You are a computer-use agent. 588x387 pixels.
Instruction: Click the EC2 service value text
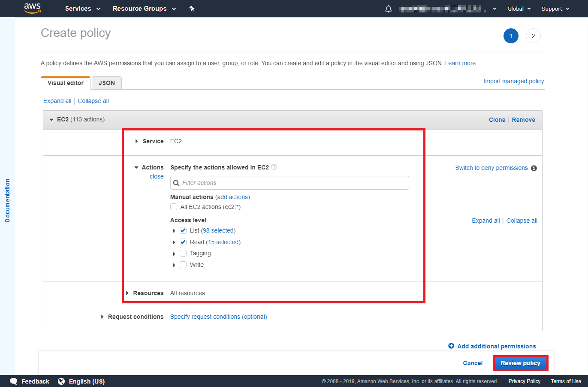coord(176,141)
